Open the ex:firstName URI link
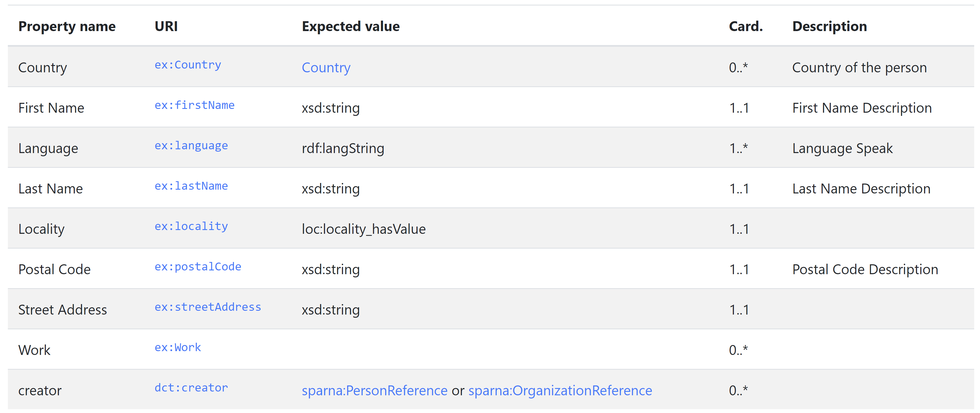980x413 pixels. click(194, 105)
